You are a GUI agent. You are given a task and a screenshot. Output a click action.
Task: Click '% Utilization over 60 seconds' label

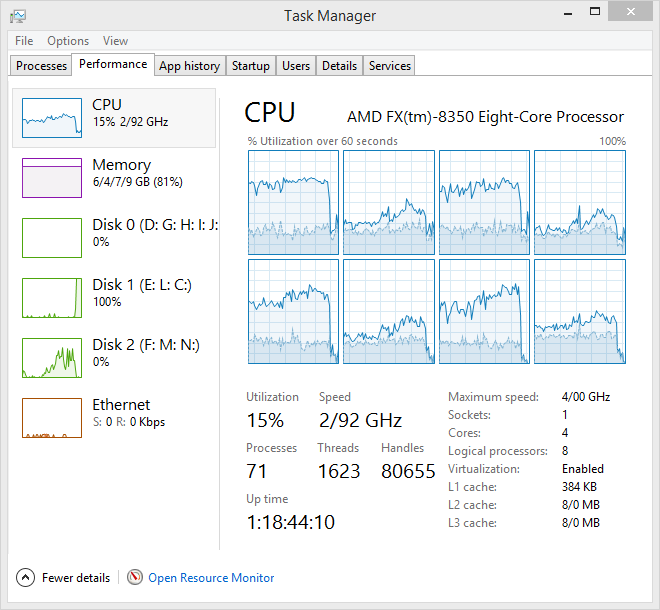322,141
